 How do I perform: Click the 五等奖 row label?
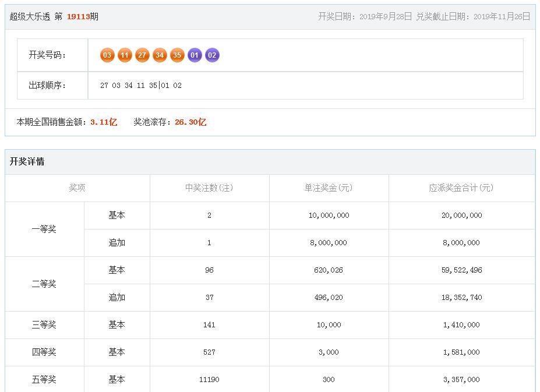(x=44, y=380)
